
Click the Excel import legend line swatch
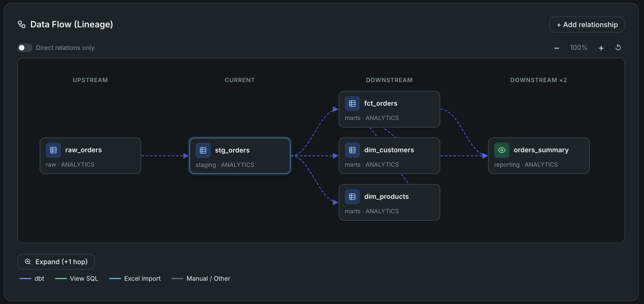click(x=115, y=279)
